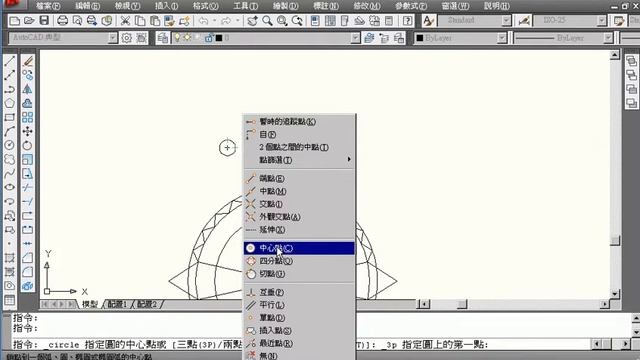Viewport: 640px width, 360px height.
Task: Click the black ByLayer color swatch
Action: pyautogui.click(x=420, y=38)
